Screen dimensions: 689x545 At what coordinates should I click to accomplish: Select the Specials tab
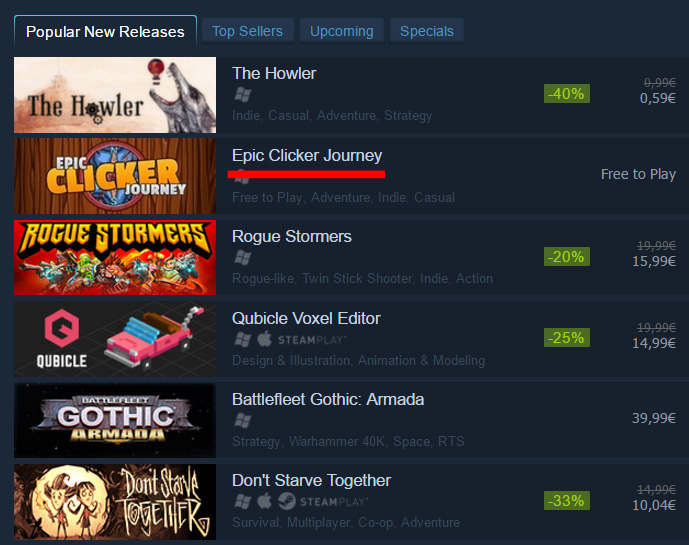coord(427,31)
